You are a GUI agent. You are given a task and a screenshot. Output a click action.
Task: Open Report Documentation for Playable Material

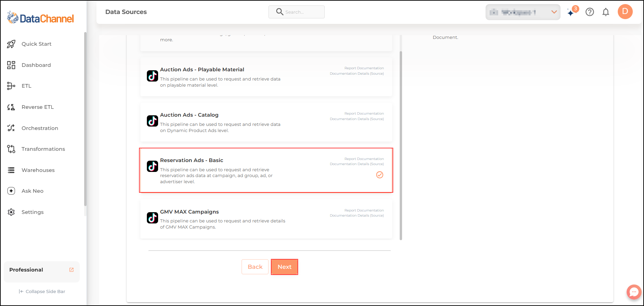pyautogui.click(x=364, y=68)
